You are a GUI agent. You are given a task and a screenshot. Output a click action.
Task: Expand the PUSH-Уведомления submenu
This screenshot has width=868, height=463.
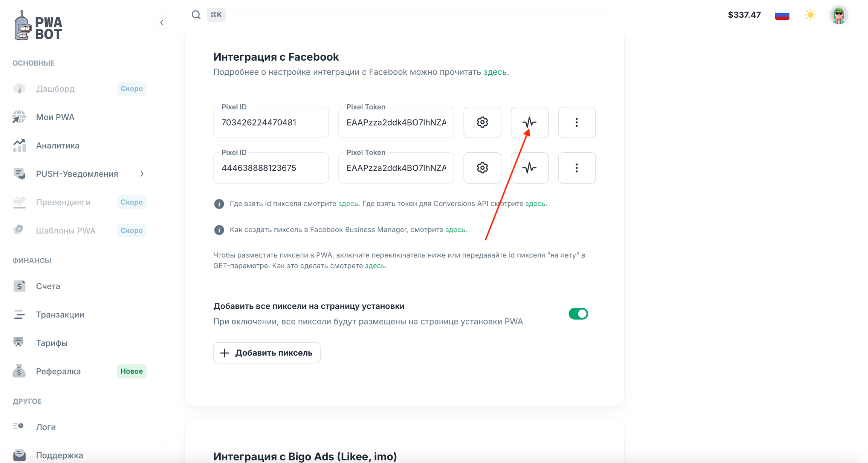click(142, 174)
